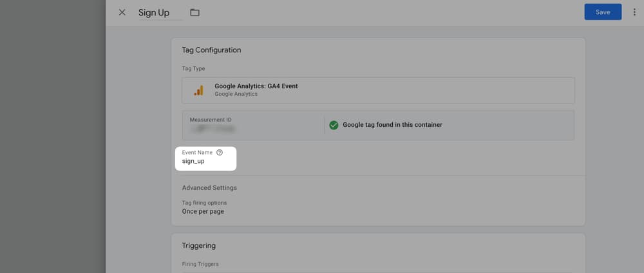The image size is (644, 273).
Task: Open the Once per page firing option
Action: coord(203,211)
